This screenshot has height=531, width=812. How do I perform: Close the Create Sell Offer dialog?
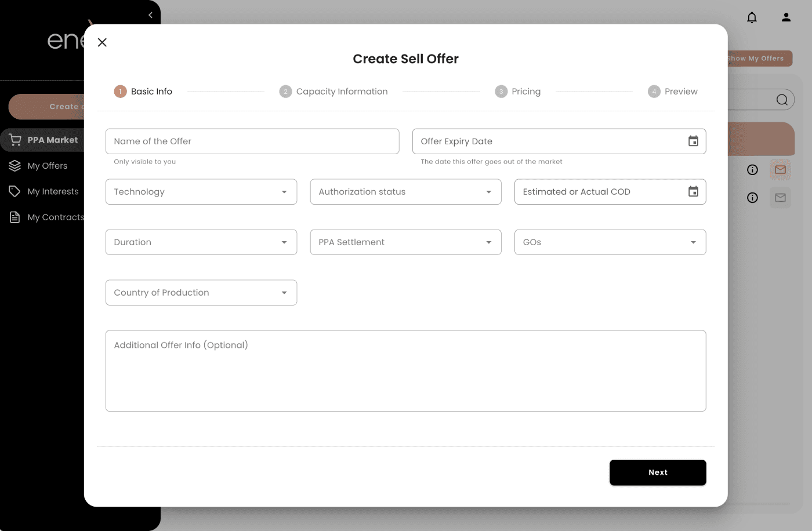pos(102,42)
